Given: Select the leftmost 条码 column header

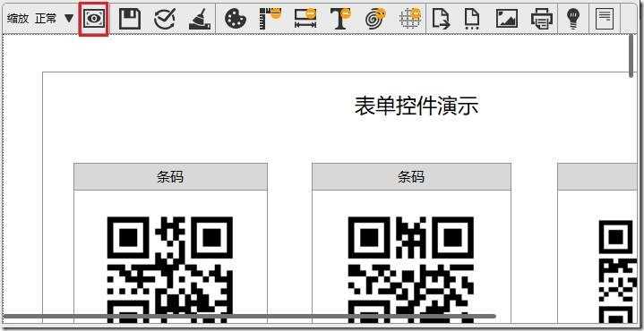Looking at the screenshot, I should [x=170, y=177].
